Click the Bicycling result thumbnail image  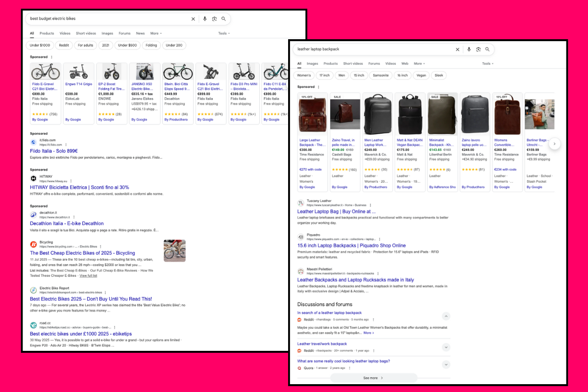(174, 250)
